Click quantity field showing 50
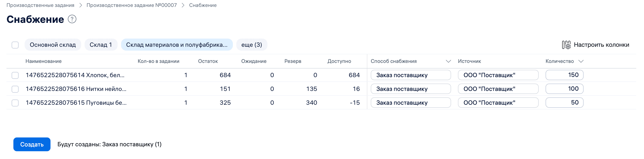This screenshot has height=159, width=644. [x=564, y=102]
